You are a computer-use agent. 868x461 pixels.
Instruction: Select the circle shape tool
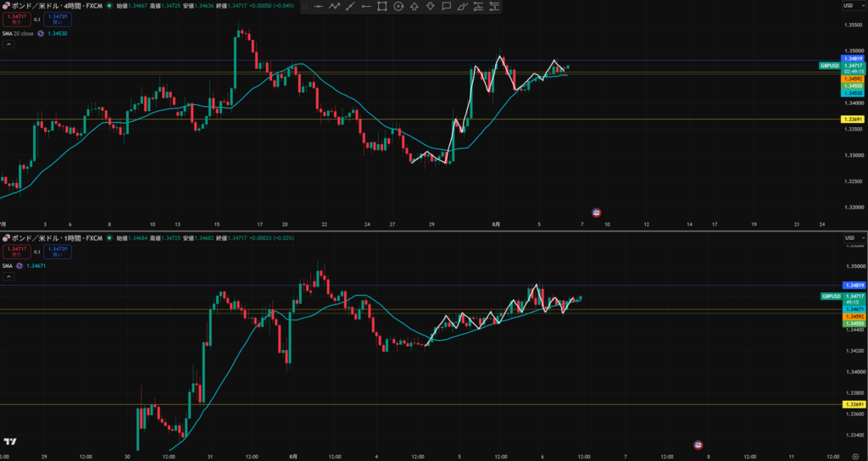click(398, 7)
